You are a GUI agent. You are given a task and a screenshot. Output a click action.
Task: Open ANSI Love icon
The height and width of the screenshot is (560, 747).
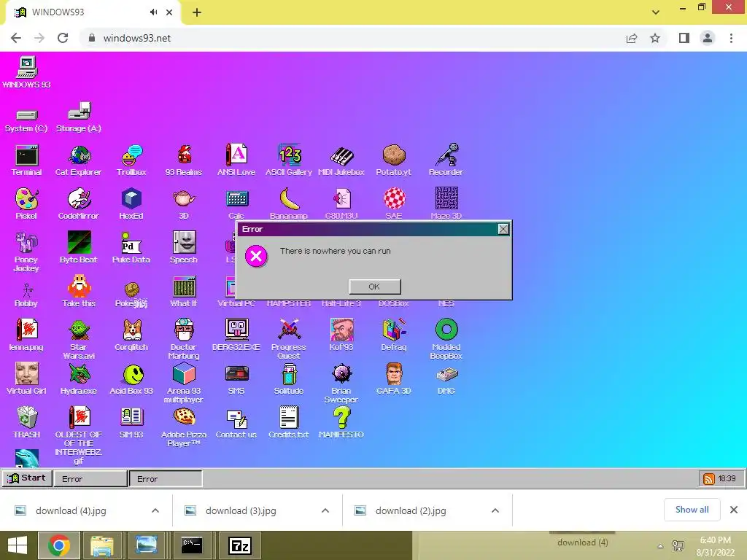236,160
